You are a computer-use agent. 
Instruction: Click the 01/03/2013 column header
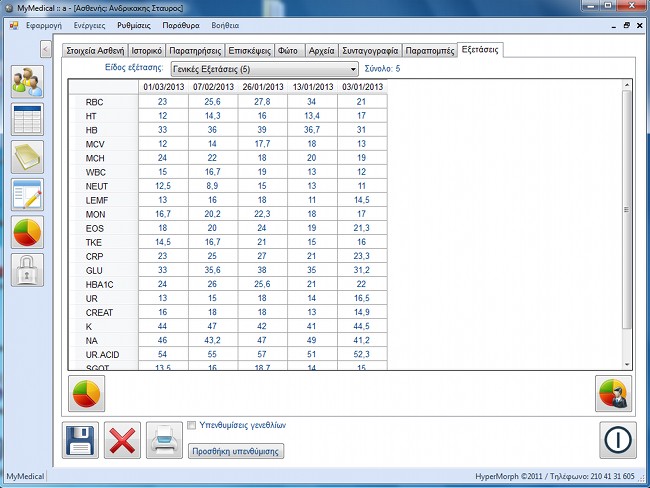pos(163,87)
